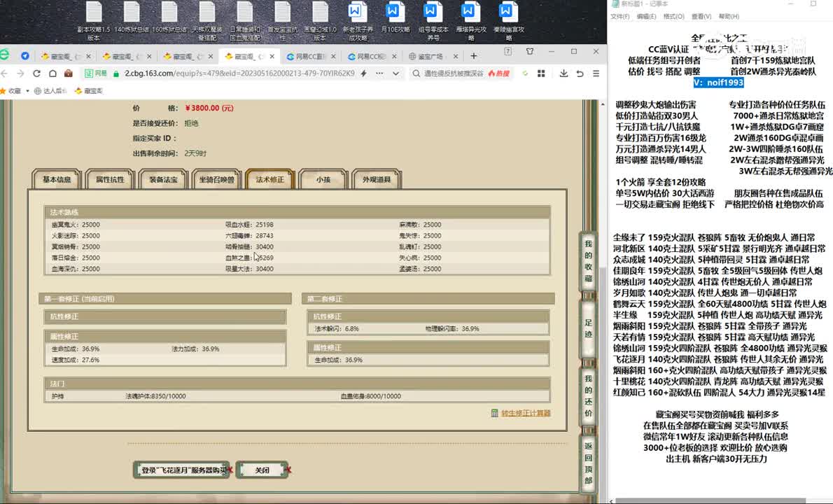Open the 外观道具 tab

tap(377, 179)
